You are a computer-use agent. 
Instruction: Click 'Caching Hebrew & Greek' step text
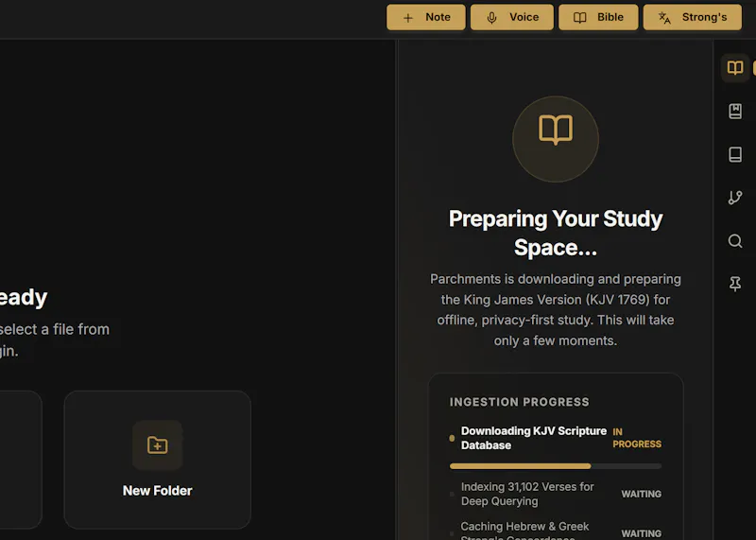click(x=524, y=527)
